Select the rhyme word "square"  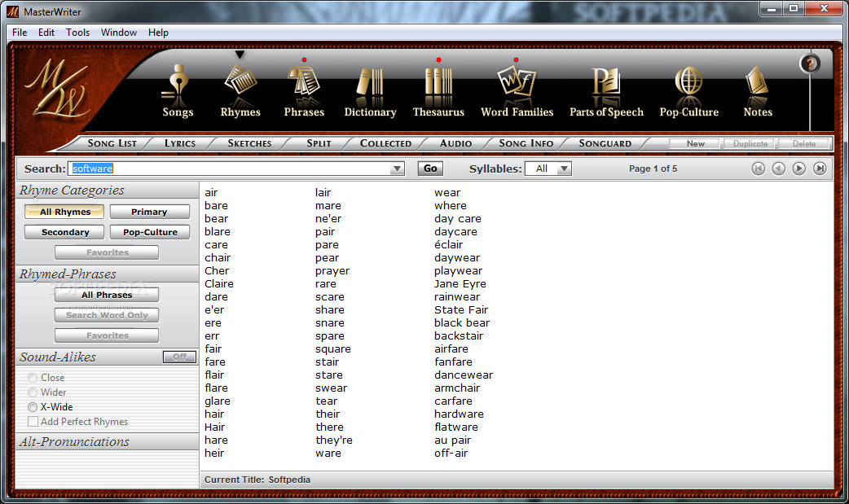tap(333, 349)
